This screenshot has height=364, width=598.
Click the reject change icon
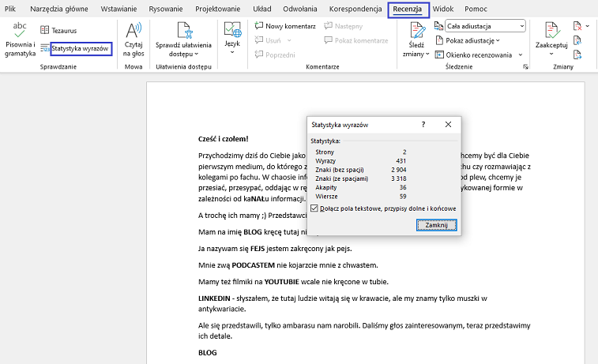pos(577,26)
